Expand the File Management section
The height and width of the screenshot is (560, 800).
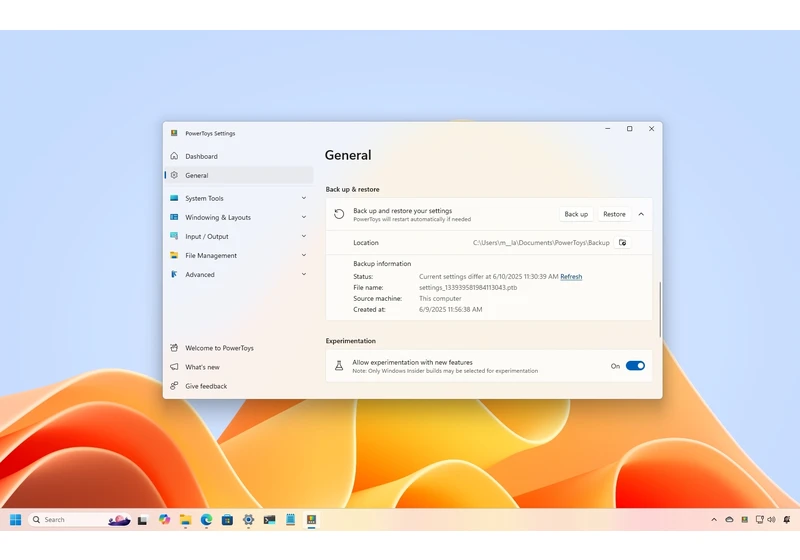304,255
